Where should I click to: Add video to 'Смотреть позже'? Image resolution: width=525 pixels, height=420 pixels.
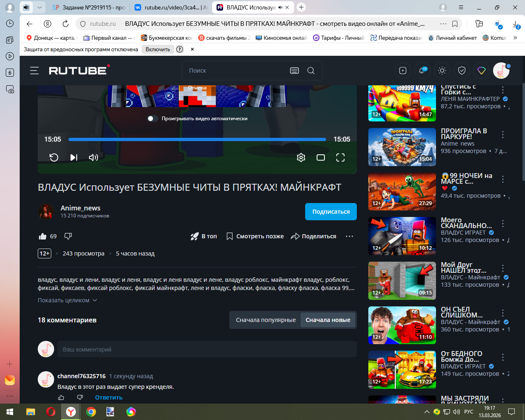click(x=255, y=236)
